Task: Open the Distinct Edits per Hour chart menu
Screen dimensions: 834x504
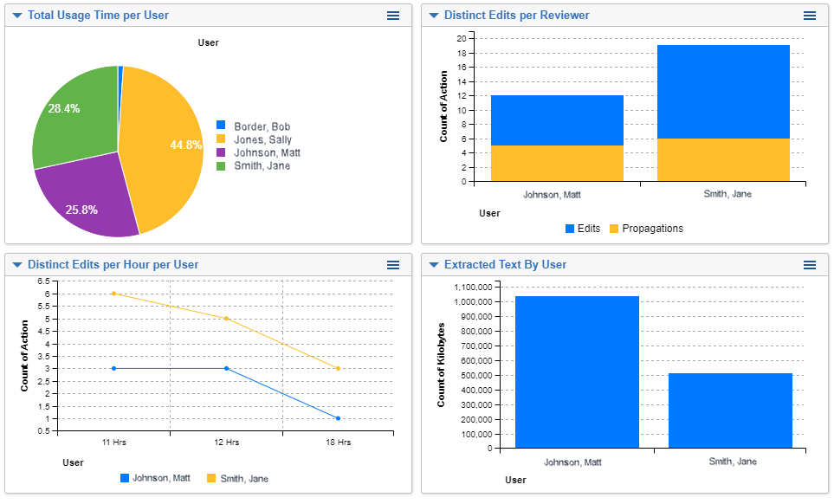Action: point(392,265)
